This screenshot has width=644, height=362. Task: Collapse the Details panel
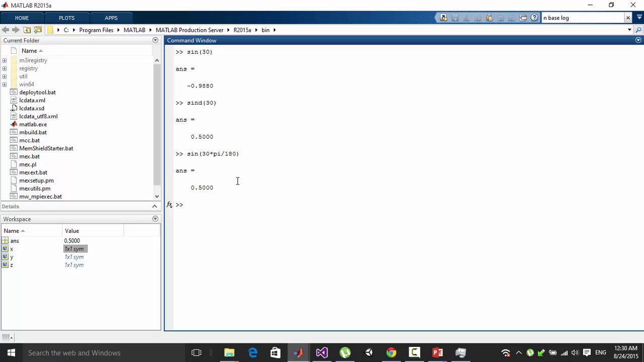154,207
